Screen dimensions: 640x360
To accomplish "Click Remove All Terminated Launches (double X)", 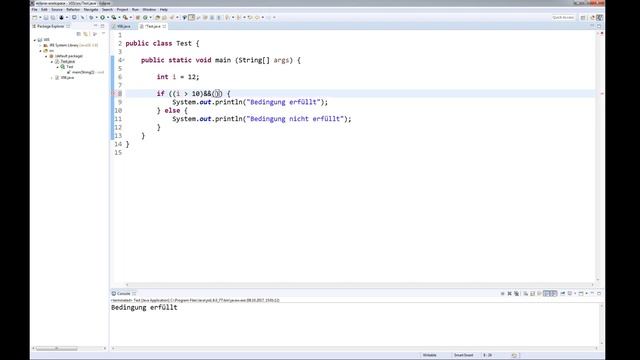I will point(516,293).
